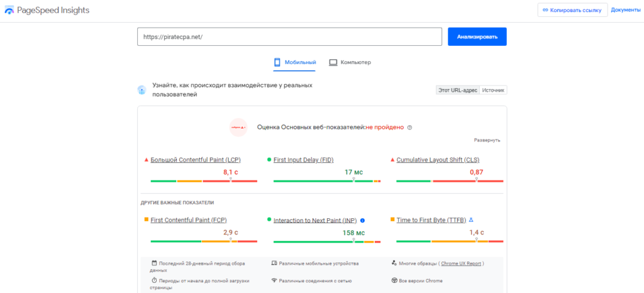Select Этот URL-адрес toggle option
The width and height of the screenshot is (644, 293).
click(x=458, y=91)
